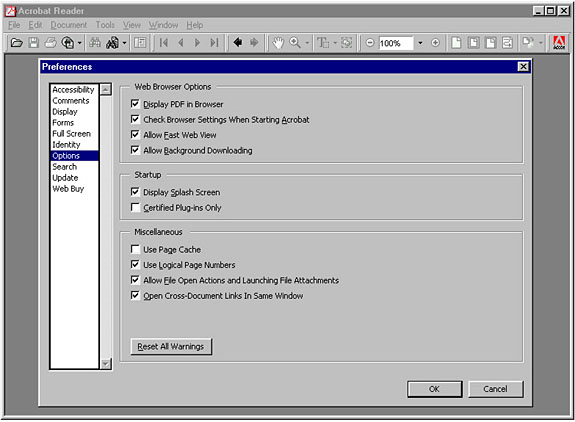This screenshot has height=422, width=575.
Task: Open the Document menu
Action: tap(69, 25)
